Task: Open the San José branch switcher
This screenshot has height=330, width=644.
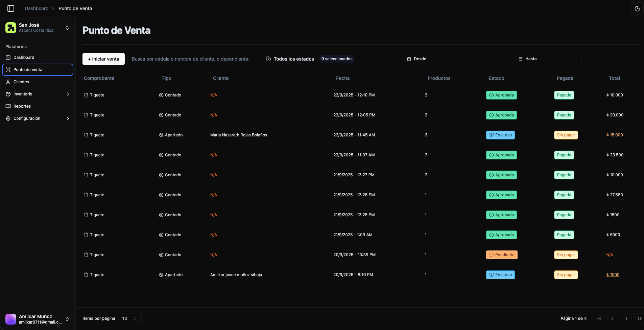Action: [67, 28]
